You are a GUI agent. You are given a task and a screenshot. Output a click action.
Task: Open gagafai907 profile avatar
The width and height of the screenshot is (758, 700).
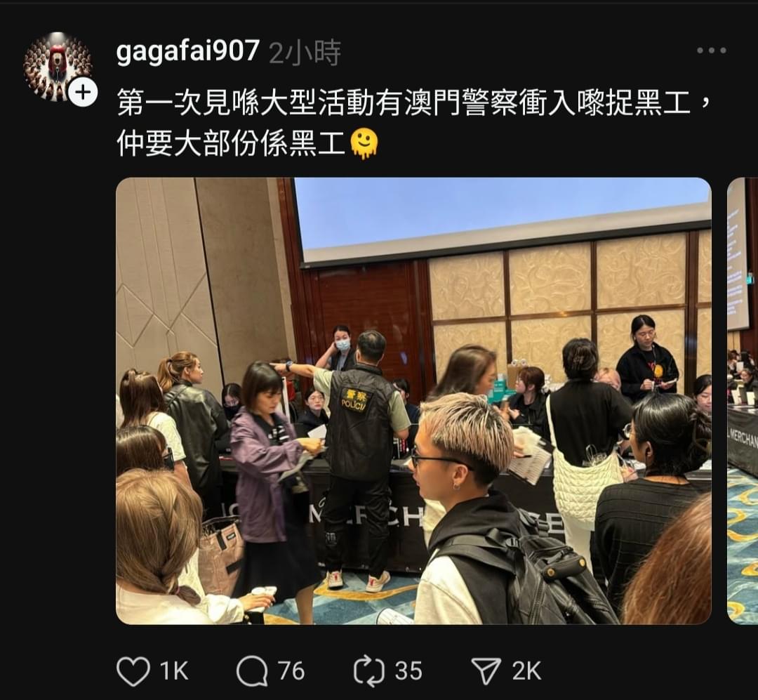tap(58, 67)
